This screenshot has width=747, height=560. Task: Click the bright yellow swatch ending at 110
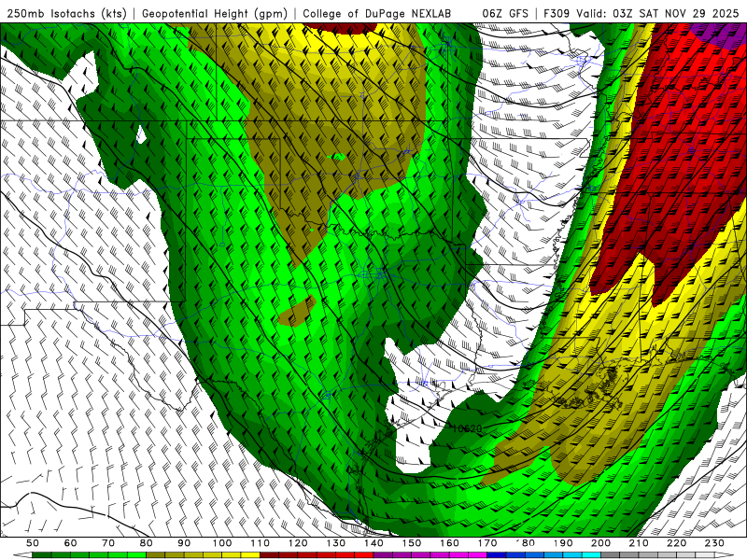(250, 555)
